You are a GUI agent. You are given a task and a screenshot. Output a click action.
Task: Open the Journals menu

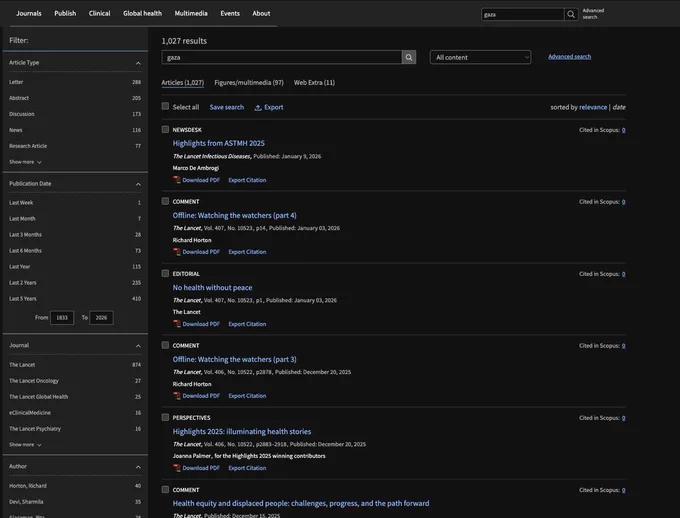pos(29,13)
